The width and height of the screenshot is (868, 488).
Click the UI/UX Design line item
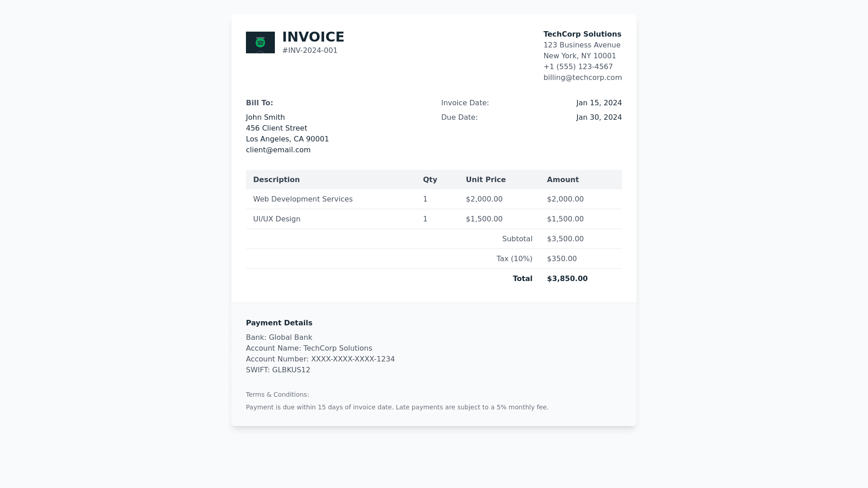click(276, 219)
